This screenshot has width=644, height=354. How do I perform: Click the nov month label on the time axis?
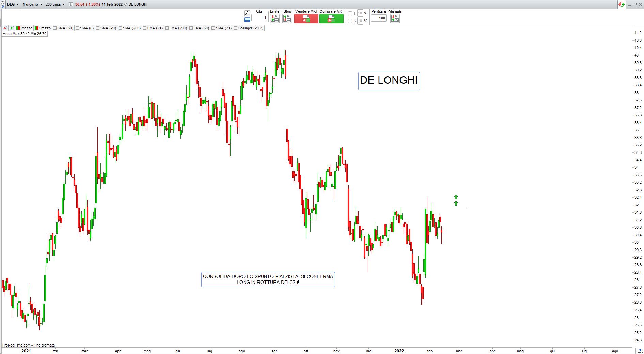[x=336, y=351]
